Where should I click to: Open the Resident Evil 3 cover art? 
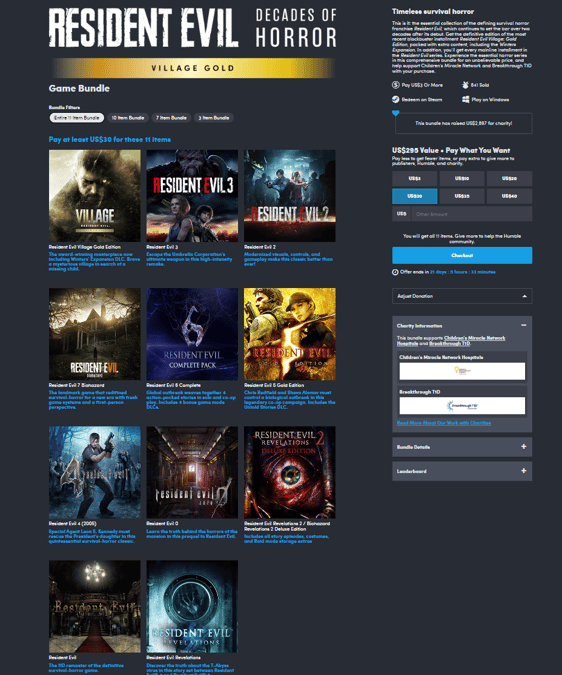[192, 196]
